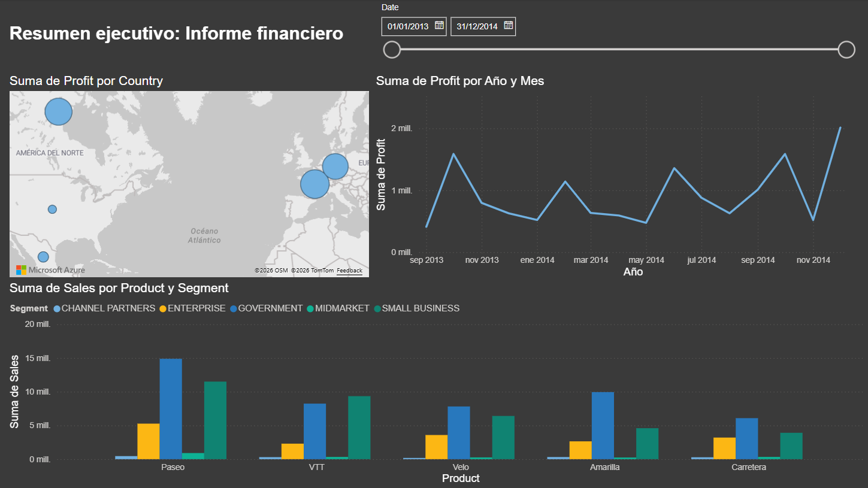The image size is (868, 488).
Task: Click the Enterprise bar for Carretera
Action: pos(724,448)
